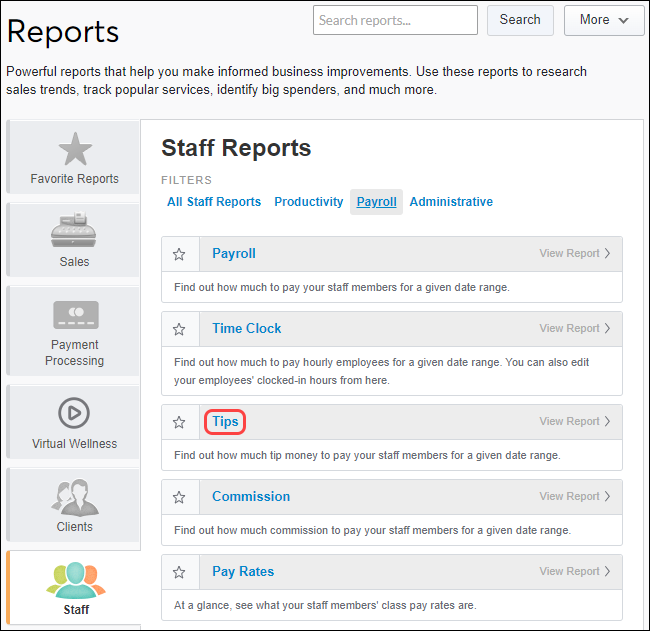Click the Sales sidebar label

74,262
